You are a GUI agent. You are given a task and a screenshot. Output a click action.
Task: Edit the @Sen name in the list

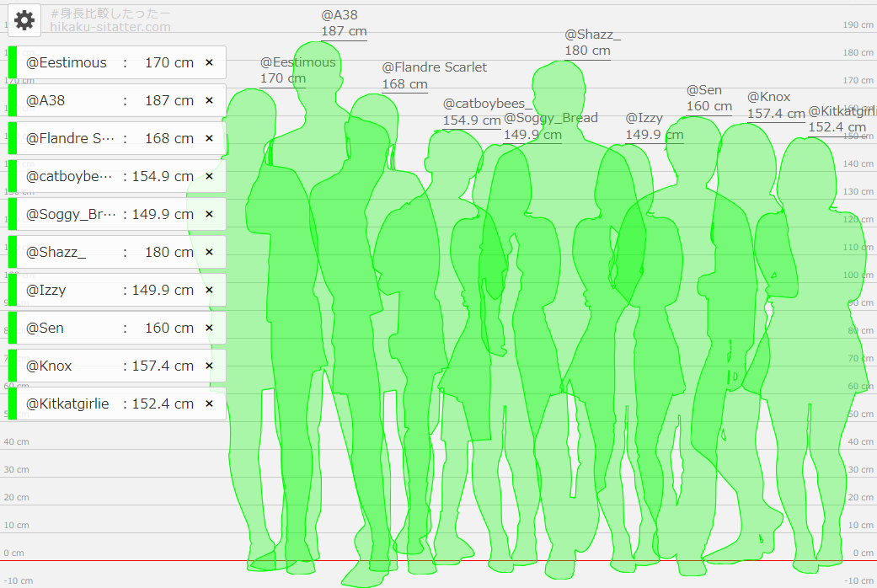point(45,328)
